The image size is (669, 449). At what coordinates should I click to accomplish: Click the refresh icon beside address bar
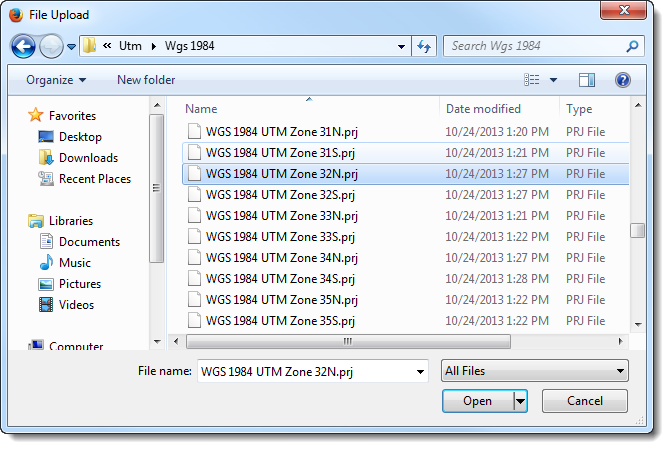424,46
